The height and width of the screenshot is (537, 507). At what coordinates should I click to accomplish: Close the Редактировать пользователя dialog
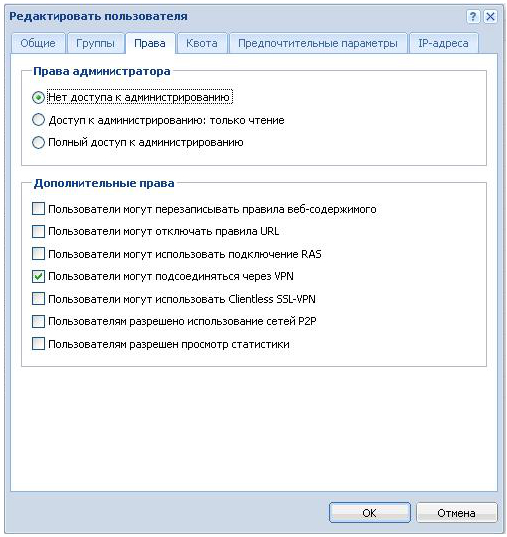[x=490, y=16]
